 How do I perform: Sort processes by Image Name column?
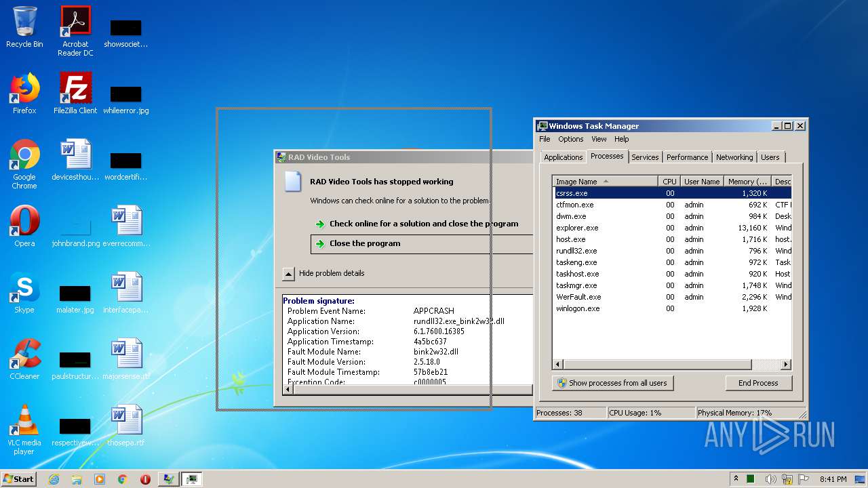tap(605, 182)
